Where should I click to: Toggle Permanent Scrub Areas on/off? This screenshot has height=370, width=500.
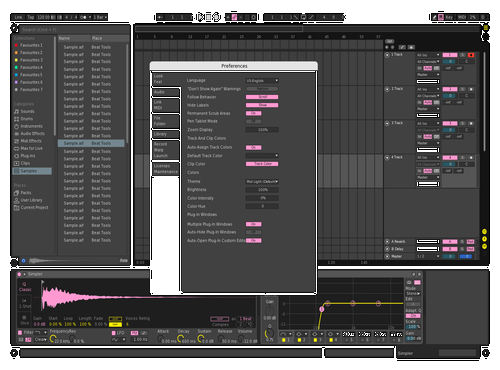(254, 113)
